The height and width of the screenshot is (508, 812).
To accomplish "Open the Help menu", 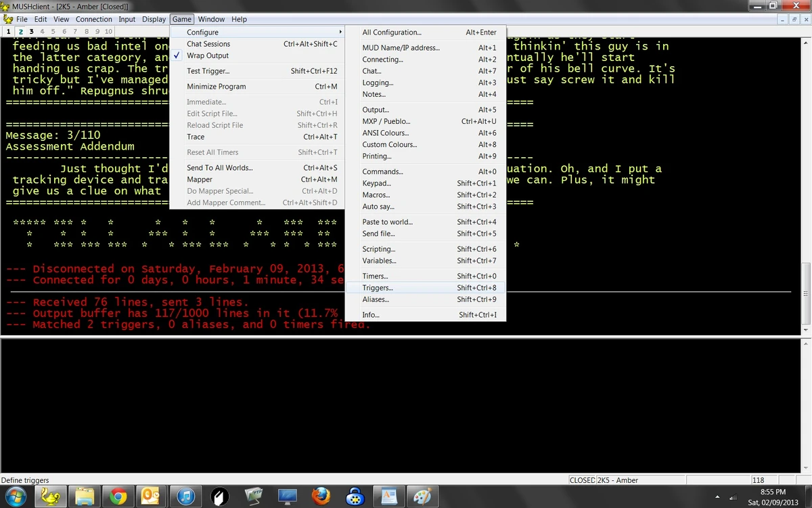I will click(x=239, y=18).
